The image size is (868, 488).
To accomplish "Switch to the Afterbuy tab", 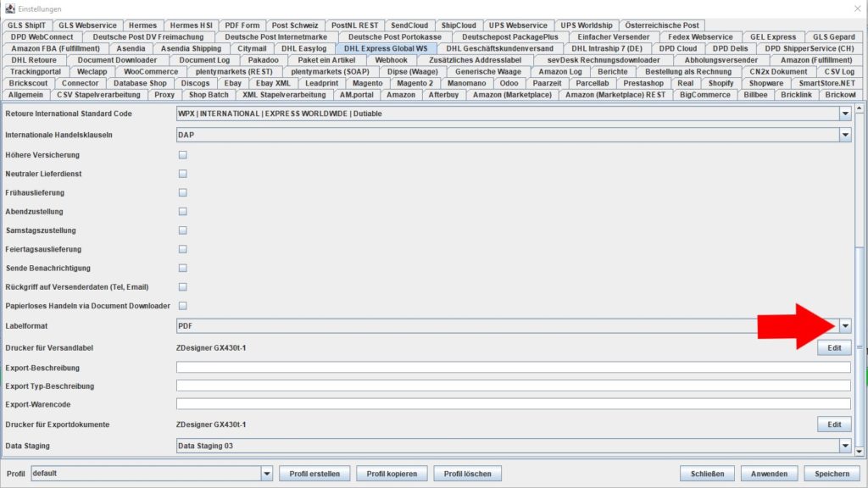I will [443, 95].
